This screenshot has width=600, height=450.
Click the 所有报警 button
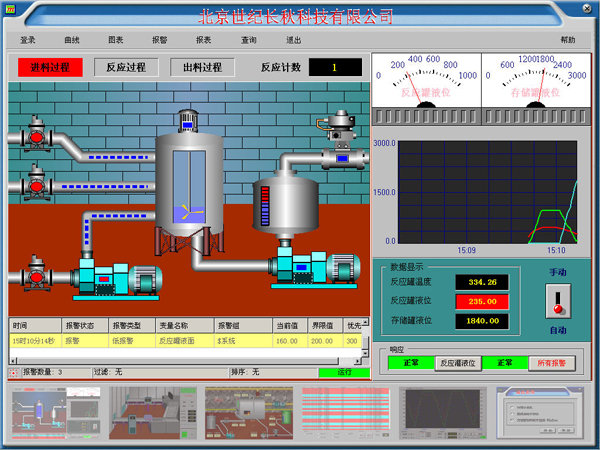553,363
